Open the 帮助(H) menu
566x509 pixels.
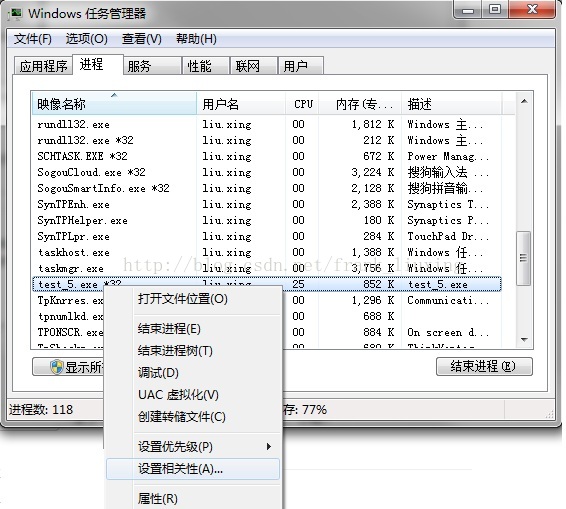pyautogui.click(x=196, y=39)
